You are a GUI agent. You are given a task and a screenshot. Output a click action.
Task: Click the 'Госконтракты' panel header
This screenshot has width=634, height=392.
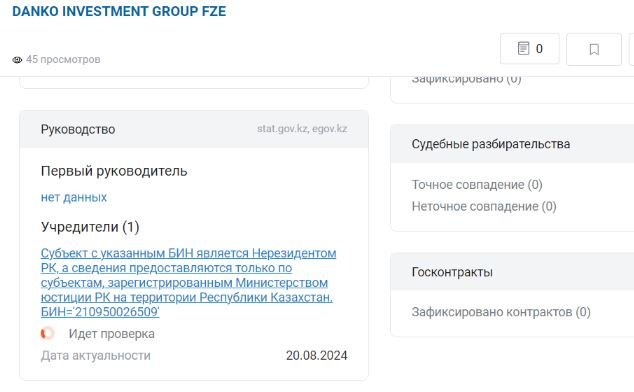pyautogui.click(x=512, y=272)
